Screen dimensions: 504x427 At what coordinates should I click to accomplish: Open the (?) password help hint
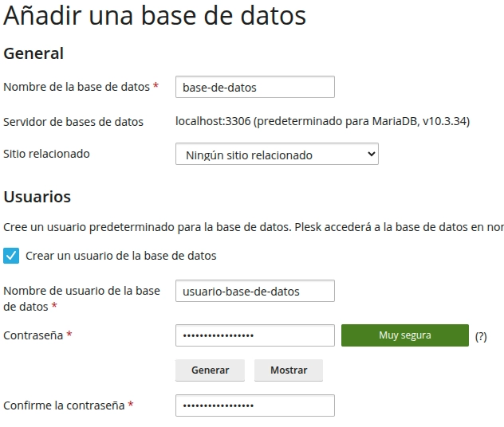point(481,336)
